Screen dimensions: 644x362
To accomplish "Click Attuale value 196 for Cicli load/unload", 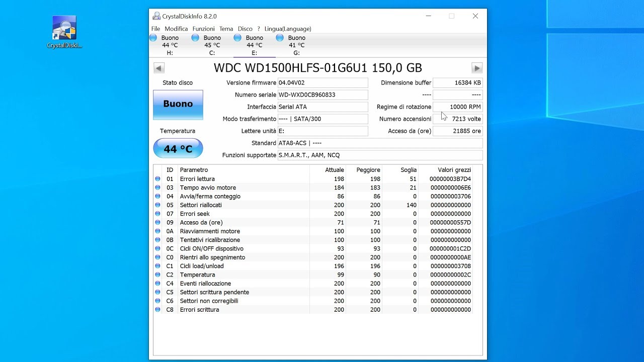I will pos(339,266).
